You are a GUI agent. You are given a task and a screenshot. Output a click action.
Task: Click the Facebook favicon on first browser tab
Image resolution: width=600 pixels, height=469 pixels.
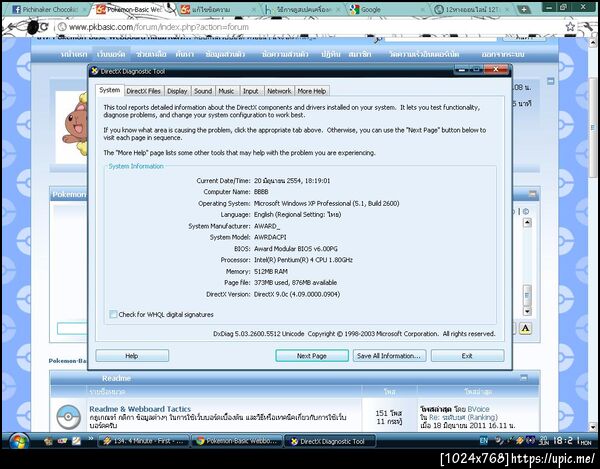tap(16, 10)
